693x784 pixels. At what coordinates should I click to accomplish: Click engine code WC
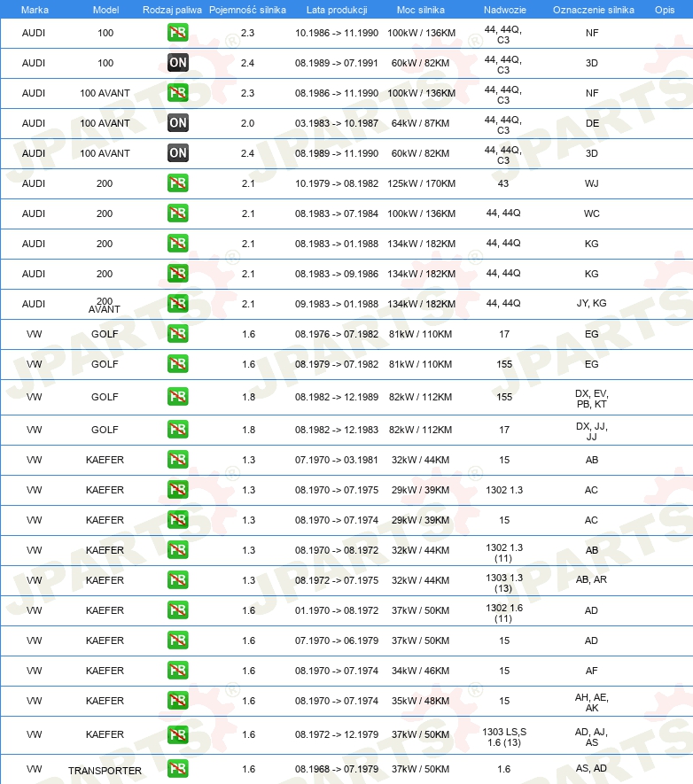(x=591, y=213)
